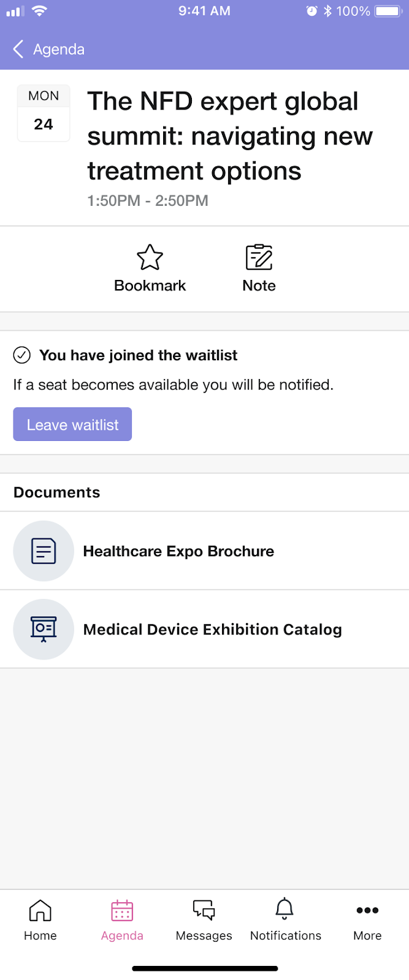Open the More three-dots menu

367,910
